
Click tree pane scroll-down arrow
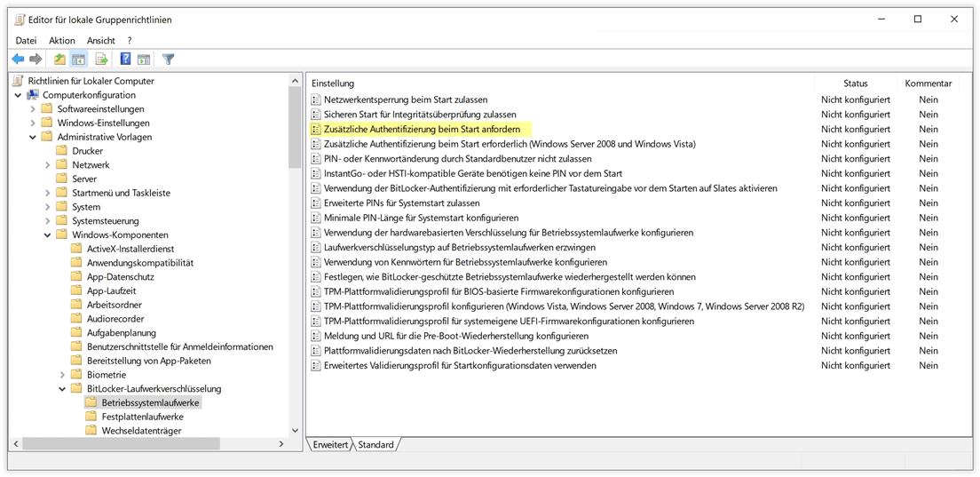(x=295, y=431)
